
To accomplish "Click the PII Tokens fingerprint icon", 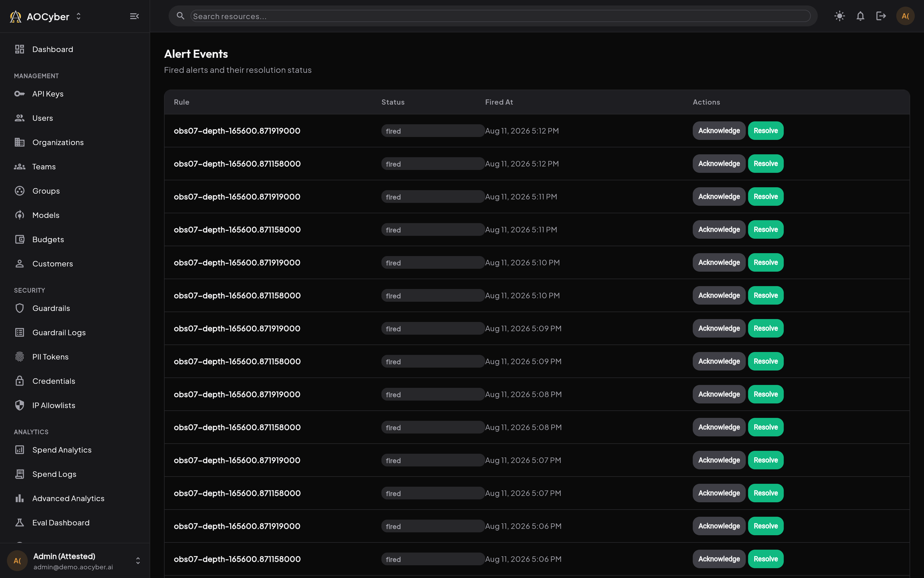I will pyautogui.click(x=19, y=357).
